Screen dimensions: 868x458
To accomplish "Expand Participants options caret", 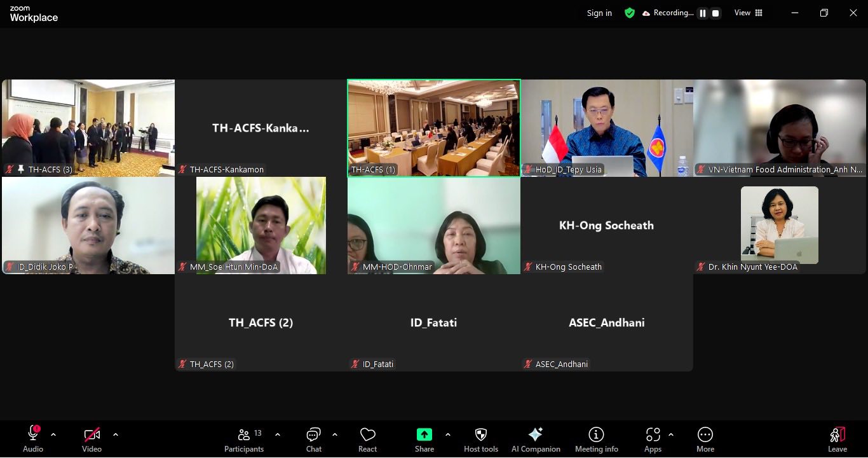I will (x=278, y=434).
